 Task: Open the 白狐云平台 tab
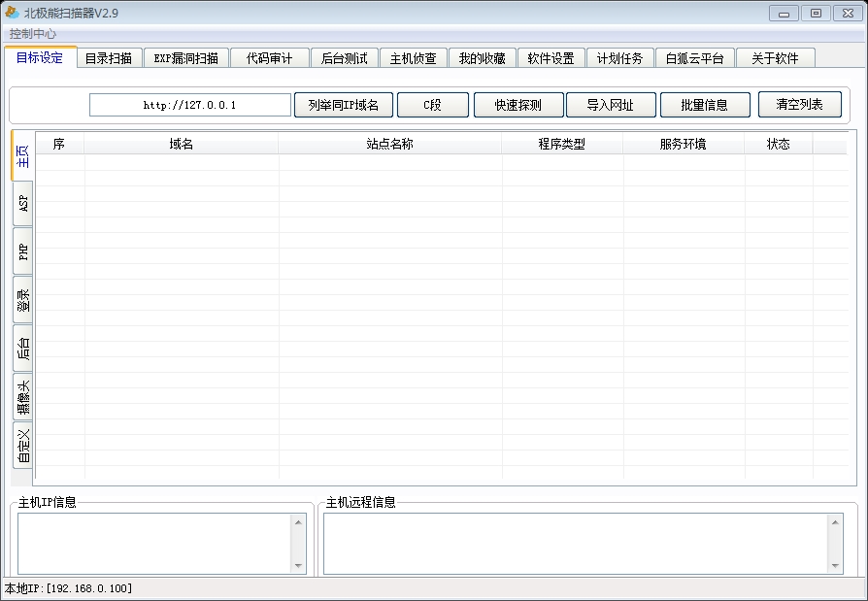(695, 58)
